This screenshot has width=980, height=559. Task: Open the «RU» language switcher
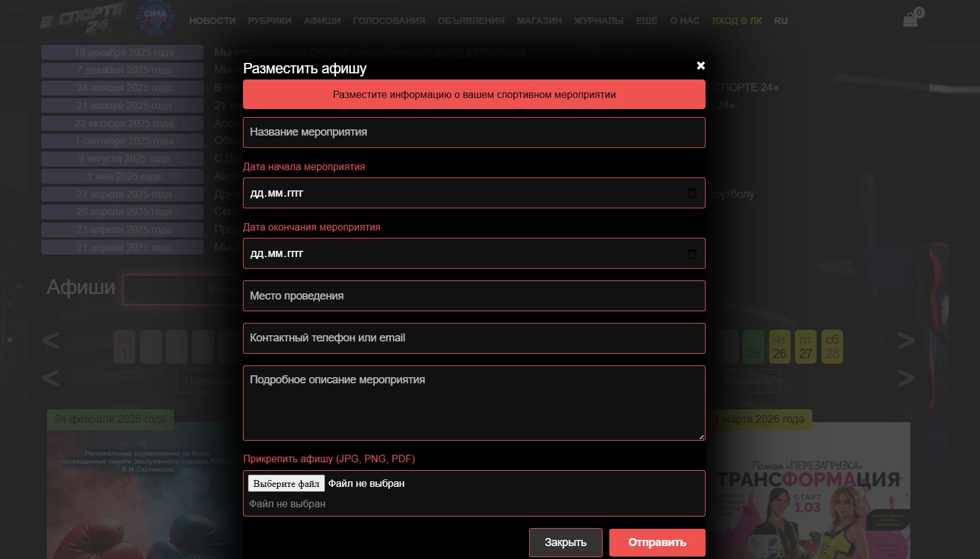(781, 20)
